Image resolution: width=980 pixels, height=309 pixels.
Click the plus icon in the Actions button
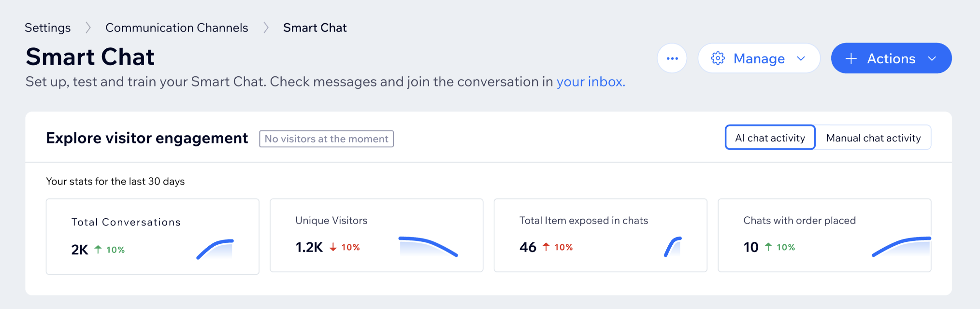(x=850, y=58)
